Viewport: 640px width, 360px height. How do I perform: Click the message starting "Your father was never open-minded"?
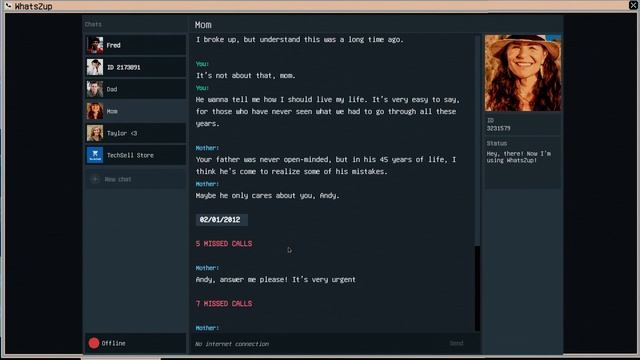(326, 165)
